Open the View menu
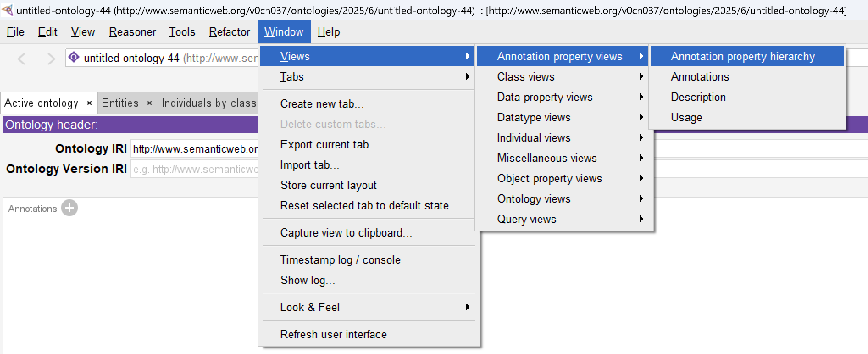Viewport: 868px width, 354px height. (x=83, y=32)
